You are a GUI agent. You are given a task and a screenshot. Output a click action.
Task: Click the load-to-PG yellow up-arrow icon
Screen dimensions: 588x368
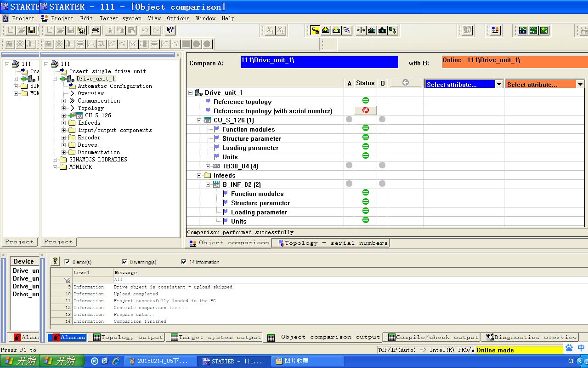[336, 30]
